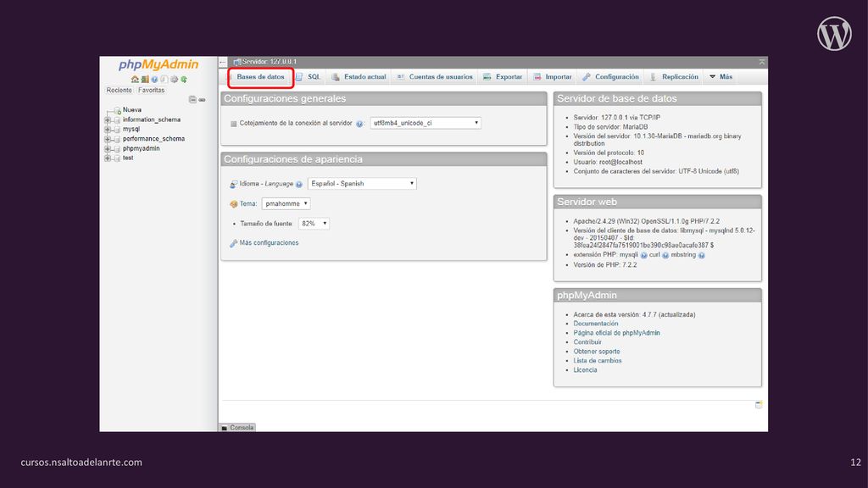The width and height of the screenshot is (868, 488).
Task: Open help icon beside Cotejamiento de la conexión
Action: point(359,124)
